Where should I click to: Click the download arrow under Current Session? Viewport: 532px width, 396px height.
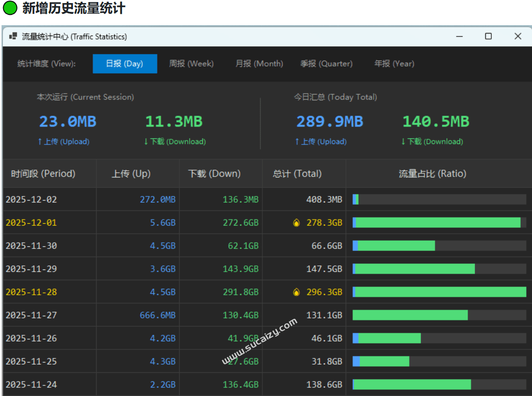click(146, 141)
